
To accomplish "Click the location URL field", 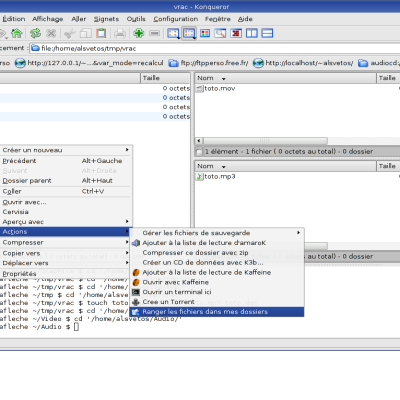I will click(x=215, y=49).
